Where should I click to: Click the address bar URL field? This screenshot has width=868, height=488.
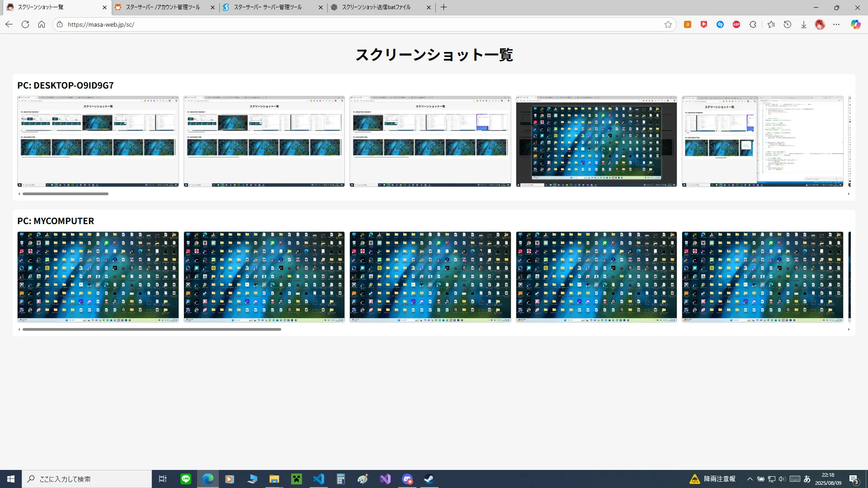pyautogui.click(x=316, y=24)
